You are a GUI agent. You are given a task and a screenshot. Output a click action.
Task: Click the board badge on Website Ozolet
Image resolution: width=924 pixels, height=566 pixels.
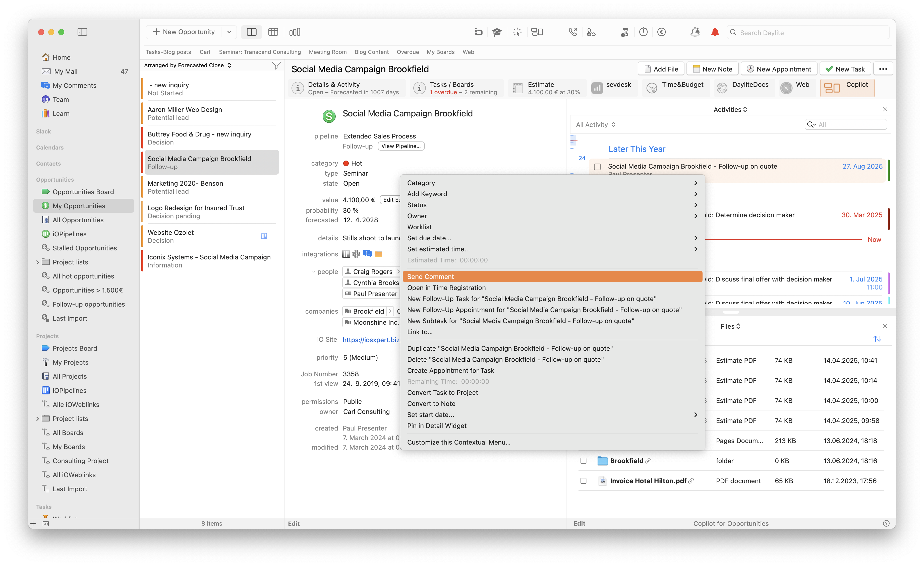(264, 236)
